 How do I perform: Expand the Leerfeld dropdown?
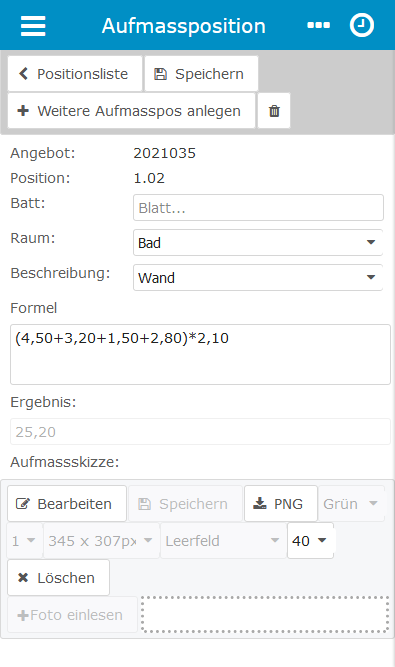click(223, 541)
